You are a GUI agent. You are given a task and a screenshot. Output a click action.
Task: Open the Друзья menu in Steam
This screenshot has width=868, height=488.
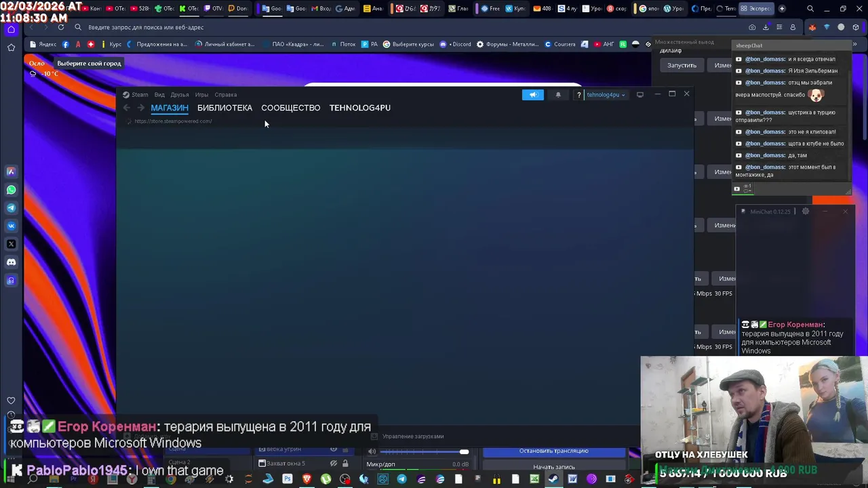(180, 95)
